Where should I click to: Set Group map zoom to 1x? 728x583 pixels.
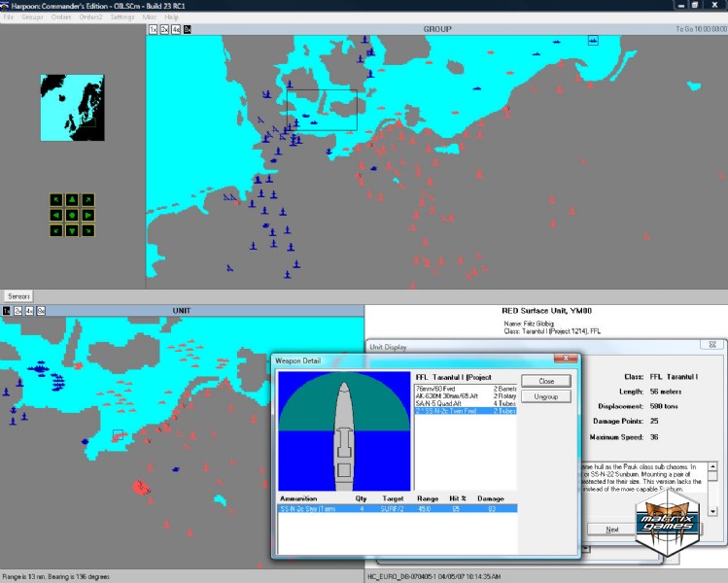[x=153, y=29]
